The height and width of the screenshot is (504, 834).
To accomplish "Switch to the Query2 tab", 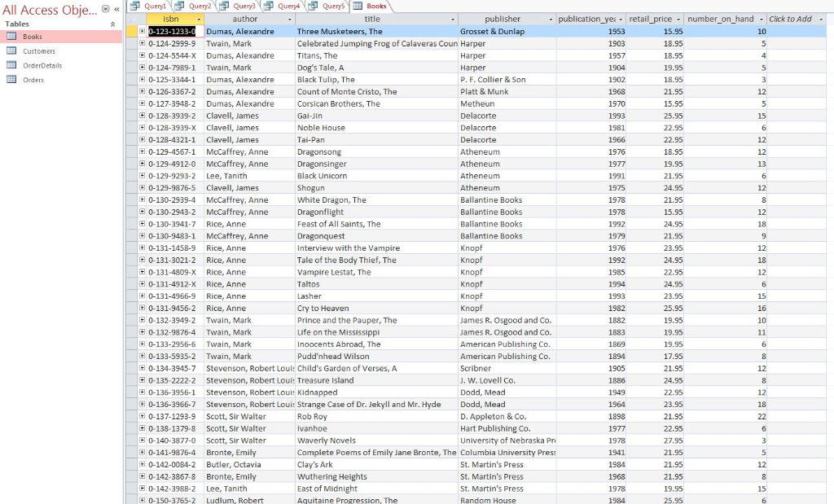I will pos(193,6).
